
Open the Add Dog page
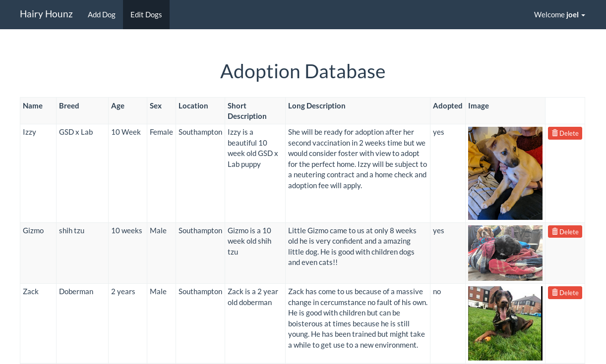pyautogui.click(x=102, y=15)
